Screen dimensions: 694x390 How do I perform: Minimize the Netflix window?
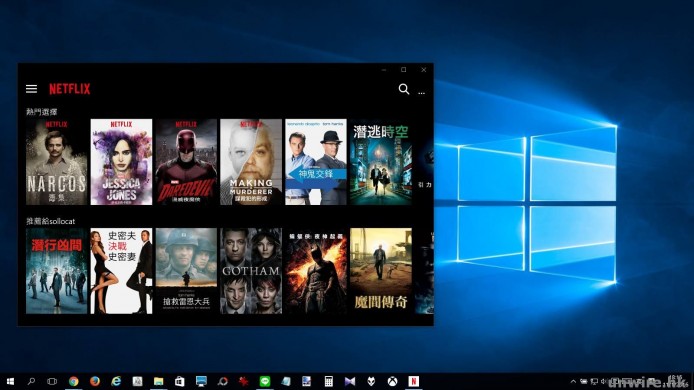(x=384, y=70)
